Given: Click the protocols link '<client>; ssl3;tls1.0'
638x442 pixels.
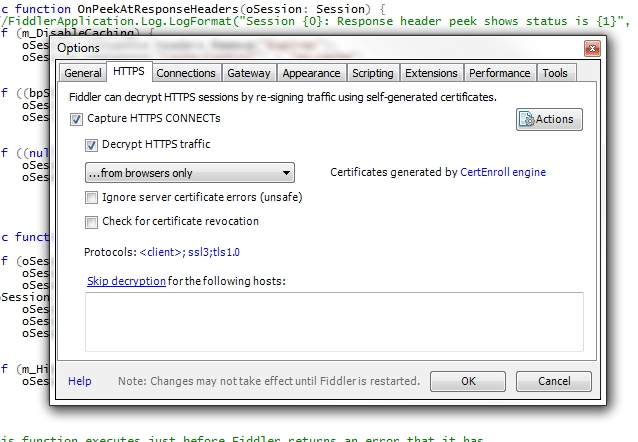Looking at the screenshot, I should [190, 252].
